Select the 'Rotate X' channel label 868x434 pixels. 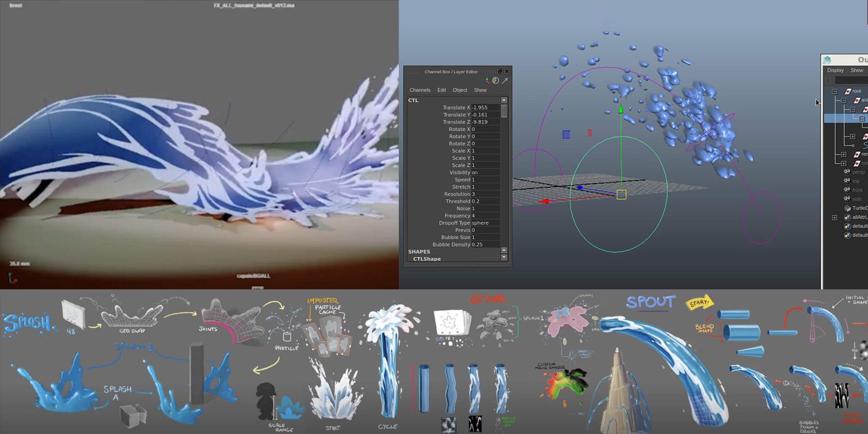pos(459,129)
